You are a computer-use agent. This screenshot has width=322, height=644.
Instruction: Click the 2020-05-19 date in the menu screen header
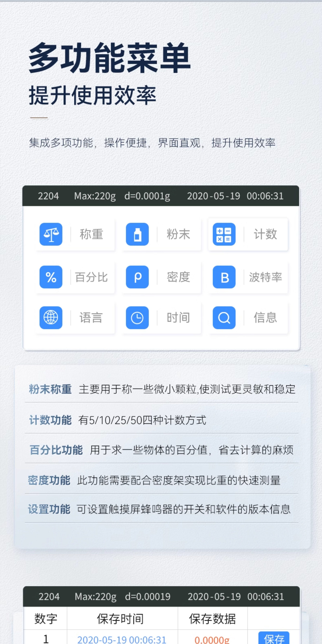tap(213, 196)
